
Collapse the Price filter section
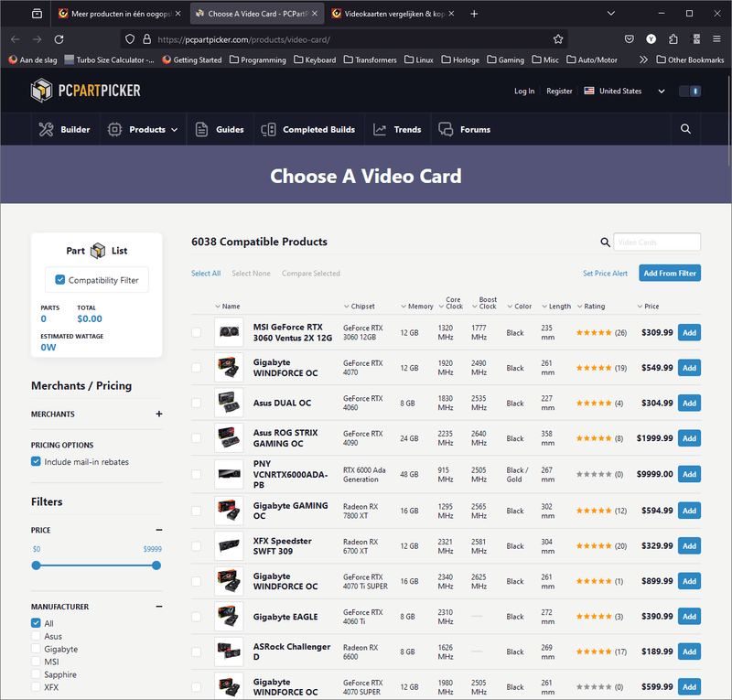tap(159, 530)
